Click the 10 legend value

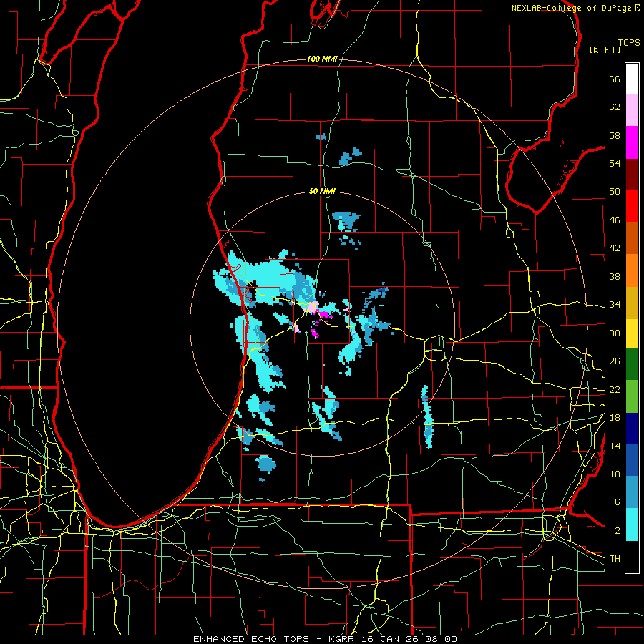pyautogui.click(x=615, y=474)
